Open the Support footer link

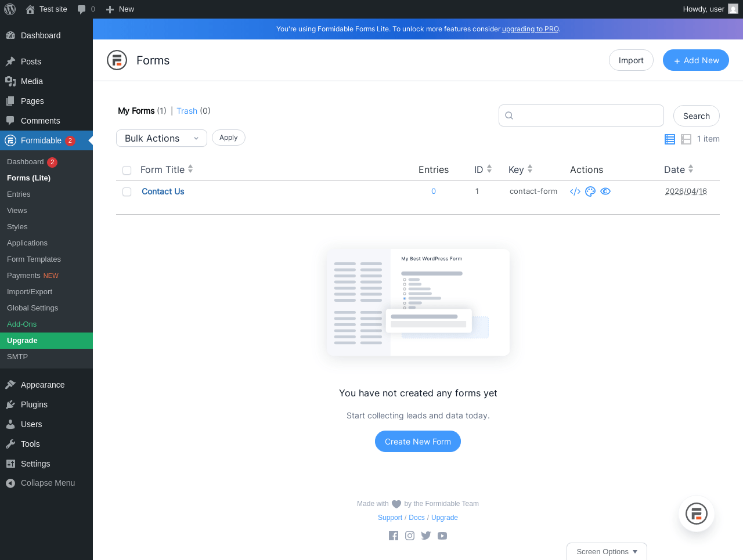(390, 518)
